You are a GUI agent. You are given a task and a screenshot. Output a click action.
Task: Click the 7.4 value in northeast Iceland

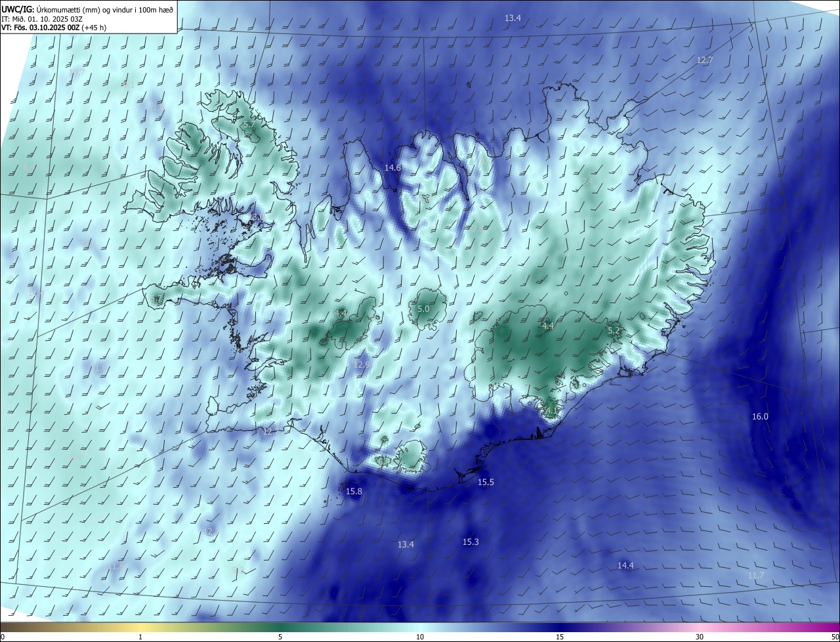pos(587,181)
